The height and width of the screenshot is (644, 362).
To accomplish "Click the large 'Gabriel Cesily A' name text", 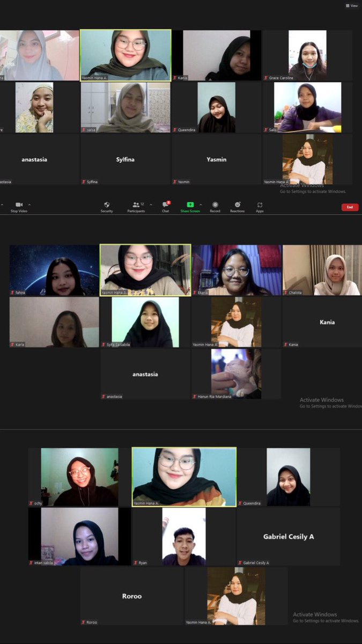I will click(289, 536).
